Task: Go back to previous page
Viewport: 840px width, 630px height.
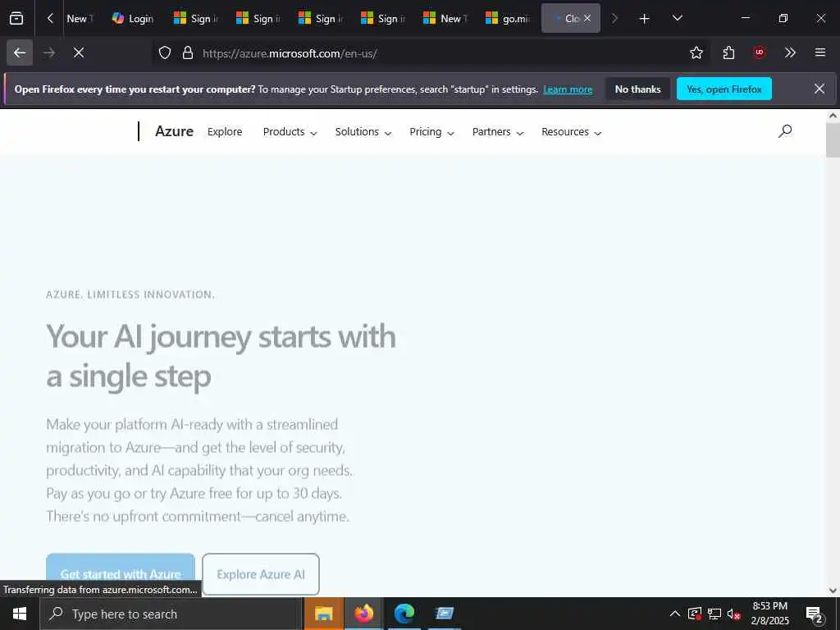Action: click(x=20, y=52)
